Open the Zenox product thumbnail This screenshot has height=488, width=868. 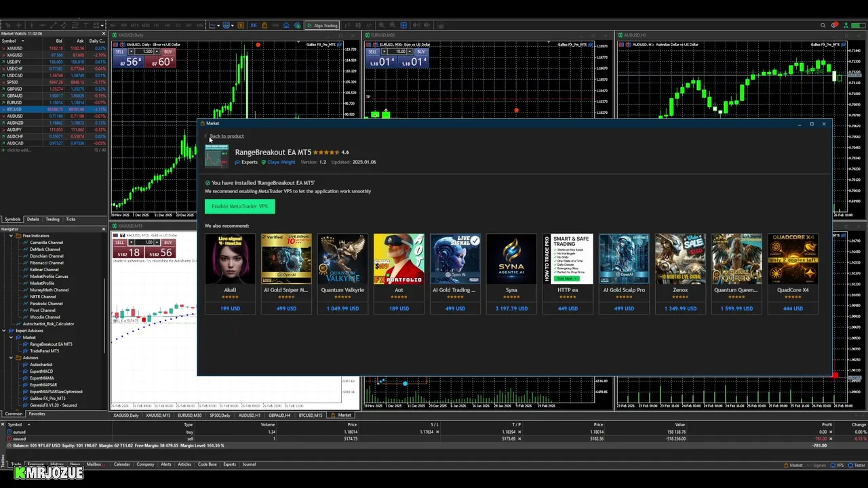pos(680,259)
